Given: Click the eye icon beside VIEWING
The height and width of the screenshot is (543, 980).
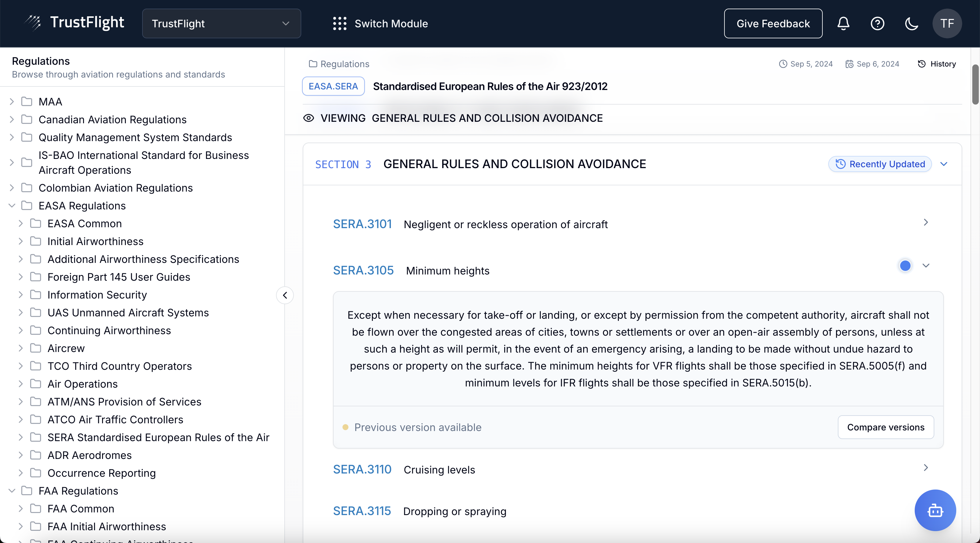Looking at the screenshot, I should (309, 118).
